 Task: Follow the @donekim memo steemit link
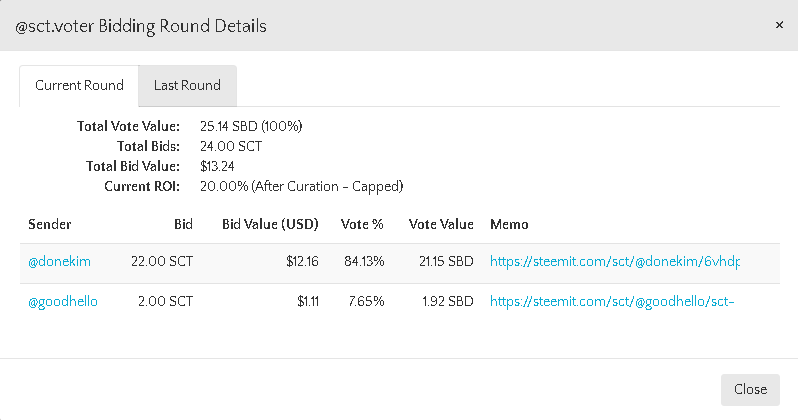614,262
